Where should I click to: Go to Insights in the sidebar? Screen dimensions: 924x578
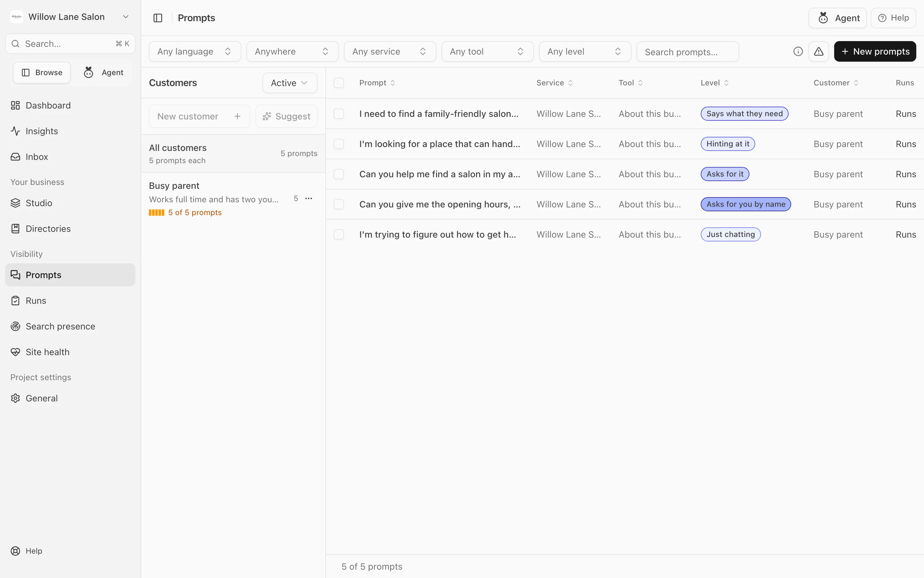coord(70,131)
